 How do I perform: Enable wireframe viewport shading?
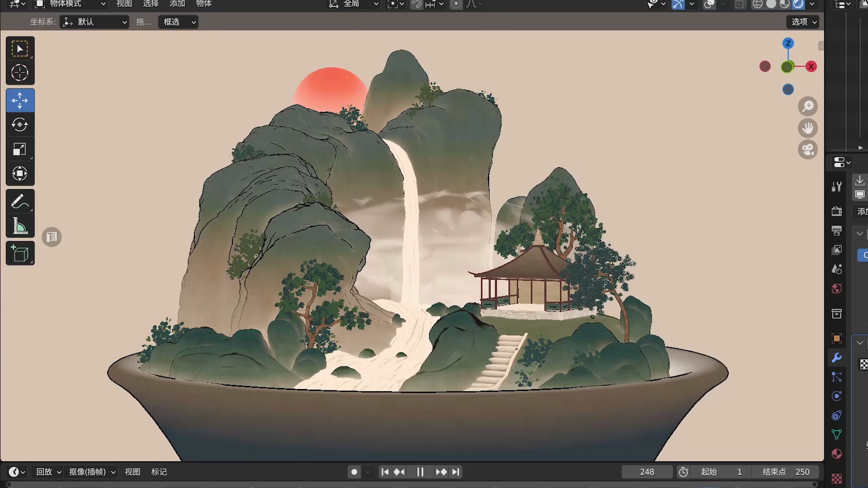757,4
